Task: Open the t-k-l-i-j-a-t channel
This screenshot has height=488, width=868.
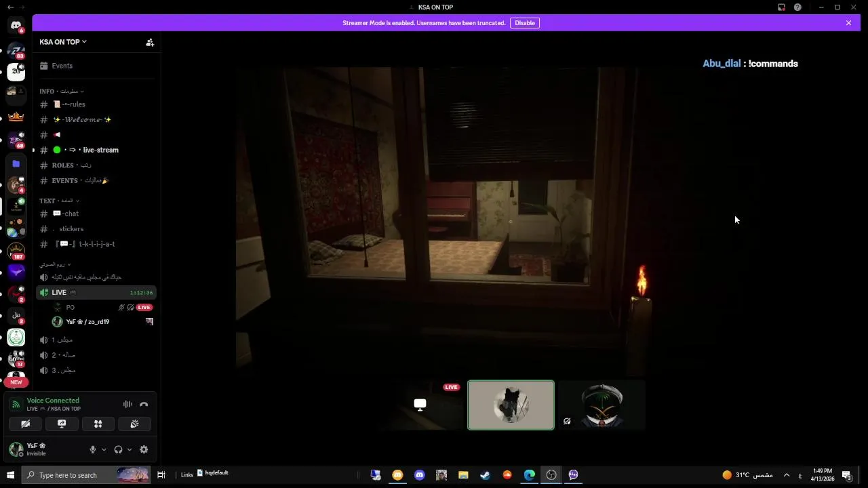Action: coord(96,244)
